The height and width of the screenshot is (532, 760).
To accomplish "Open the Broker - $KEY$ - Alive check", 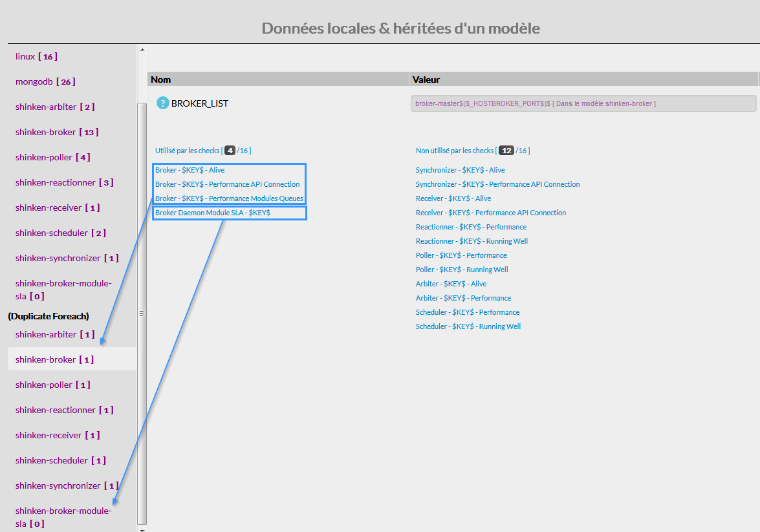I will (190, 170).
